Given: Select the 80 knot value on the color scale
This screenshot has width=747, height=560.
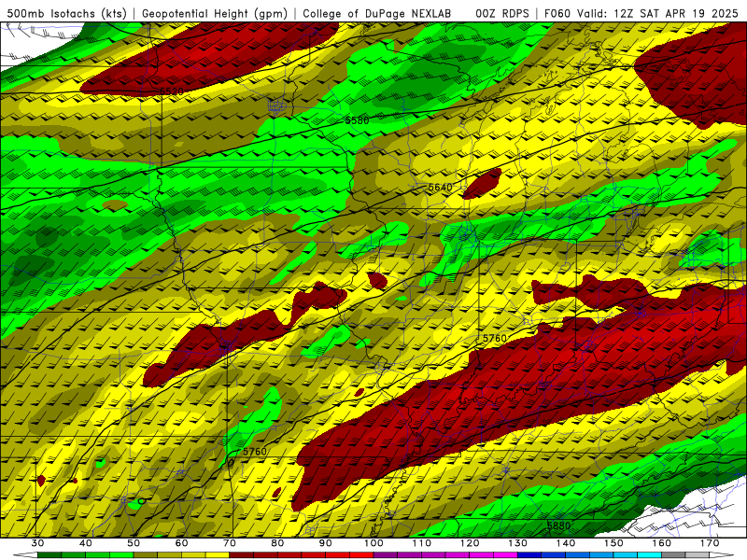Looking at the screenshot, I should 277,543.
